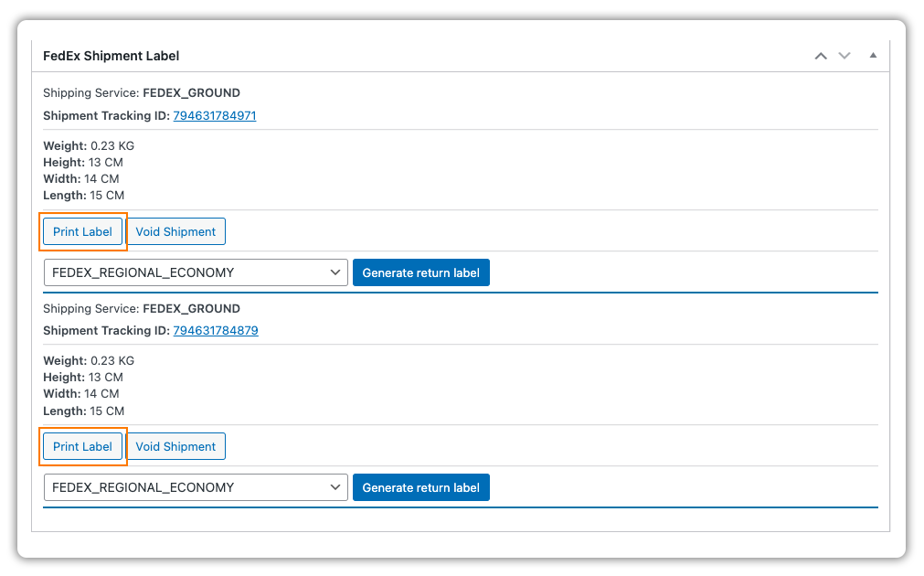The height and width of the screenshot is (576, 924).
Task: Click the first dropdown's chevron arrow
Action: click(335, 272)
